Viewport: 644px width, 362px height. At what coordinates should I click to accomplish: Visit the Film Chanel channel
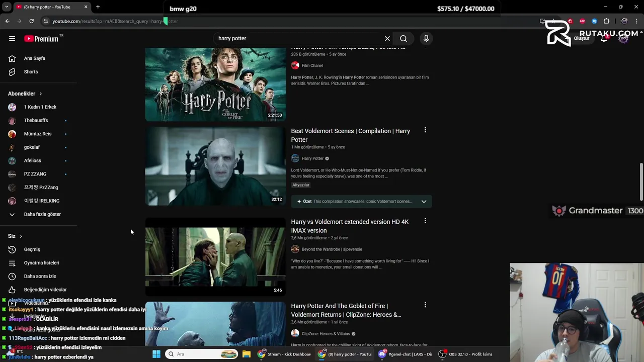pos(312,65)
